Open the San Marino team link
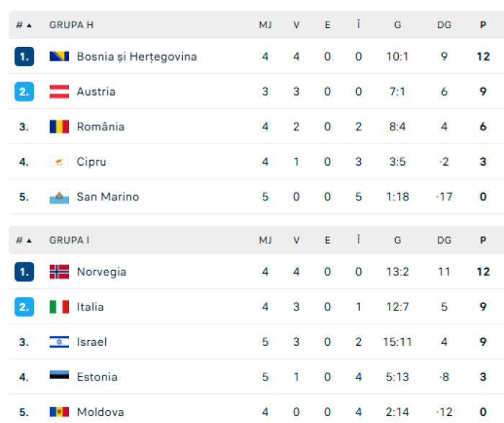The image size is (504, 423). pyautogui.click(x=108, y=197)
